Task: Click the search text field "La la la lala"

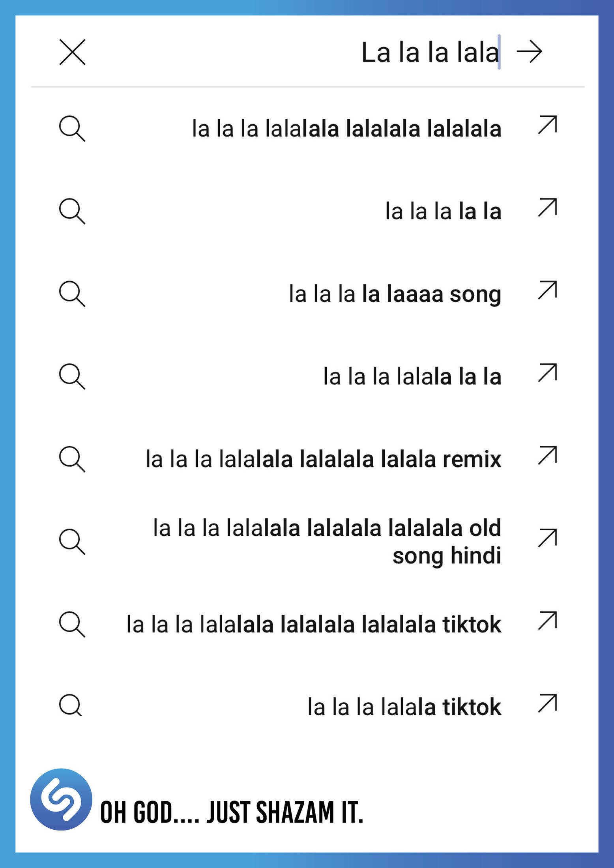Action: (429, 52)
